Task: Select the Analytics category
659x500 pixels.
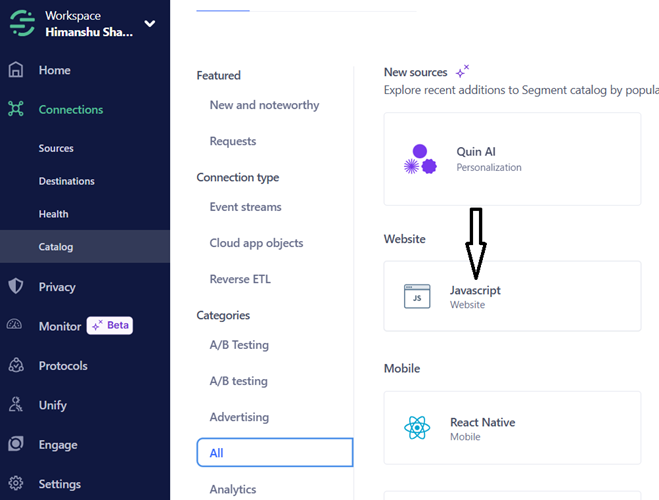Action: point(233,489)
